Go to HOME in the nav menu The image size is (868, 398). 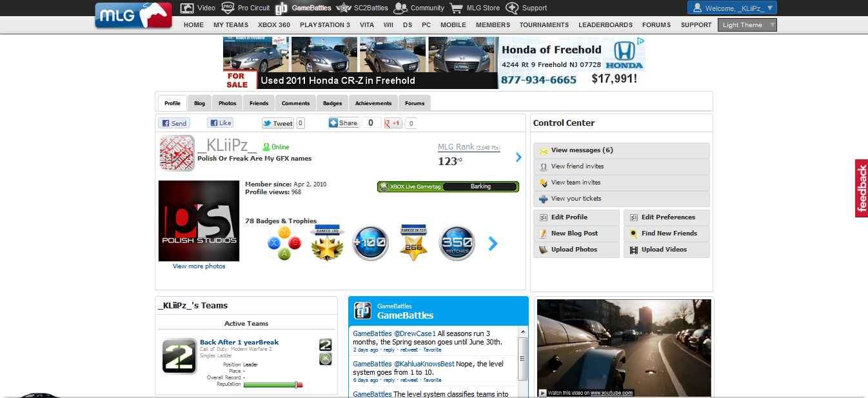pos(193,25)
